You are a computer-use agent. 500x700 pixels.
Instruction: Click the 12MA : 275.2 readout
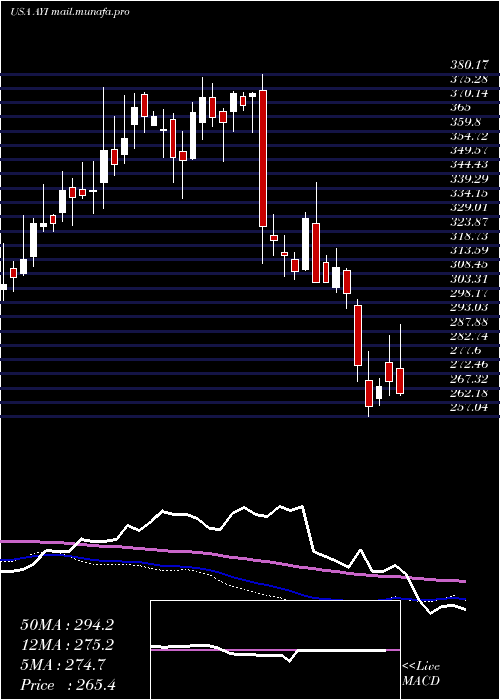point(67,645)
